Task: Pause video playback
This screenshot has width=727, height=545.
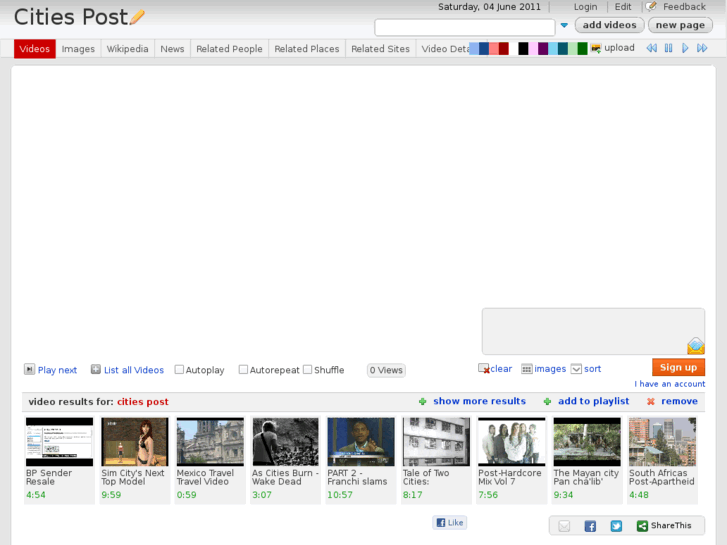Action: pyautogui.click(x=668, y=48)
